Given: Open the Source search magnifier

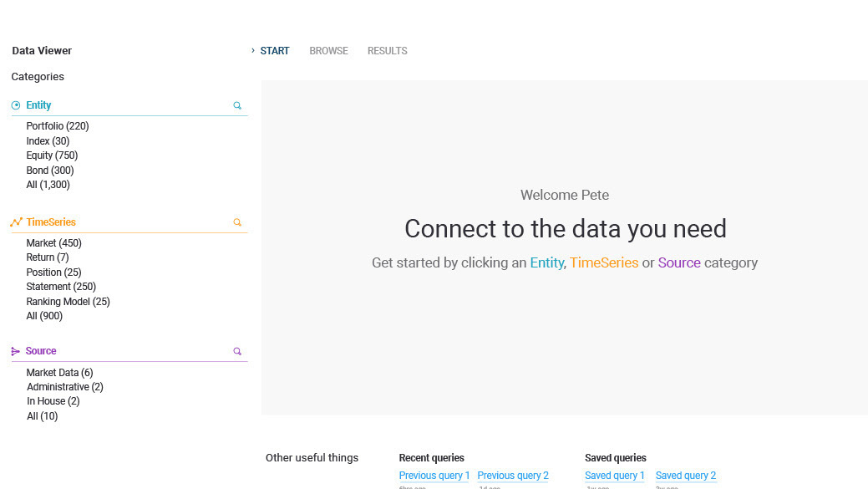Looking at the screenshot, I should (237, 352).
